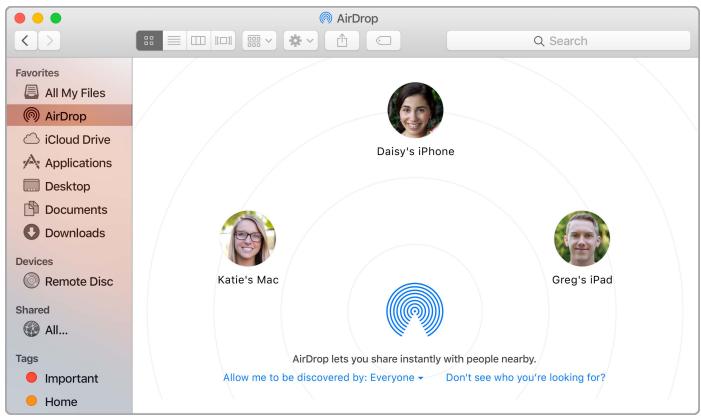
Task: Click the Daisy's iPhone label
Action: [415, 152]
